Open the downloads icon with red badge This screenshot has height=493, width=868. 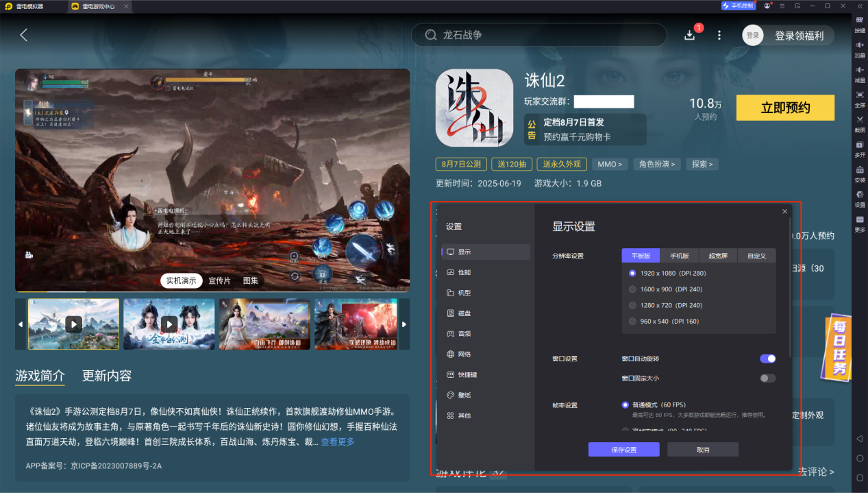pos(691,35)
